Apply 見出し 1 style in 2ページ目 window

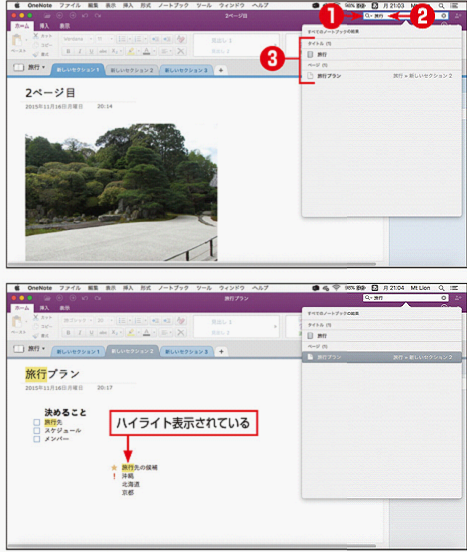221,40
